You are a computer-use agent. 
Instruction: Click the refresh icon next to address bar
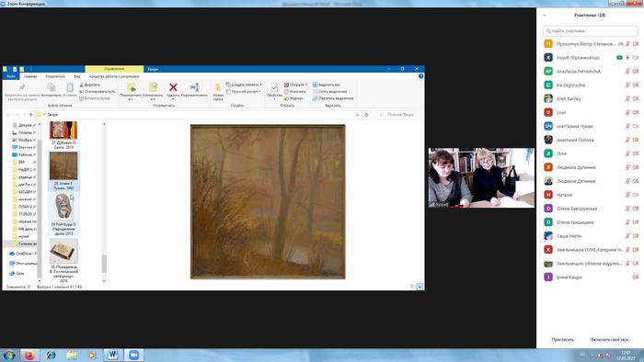click(367, 115)
